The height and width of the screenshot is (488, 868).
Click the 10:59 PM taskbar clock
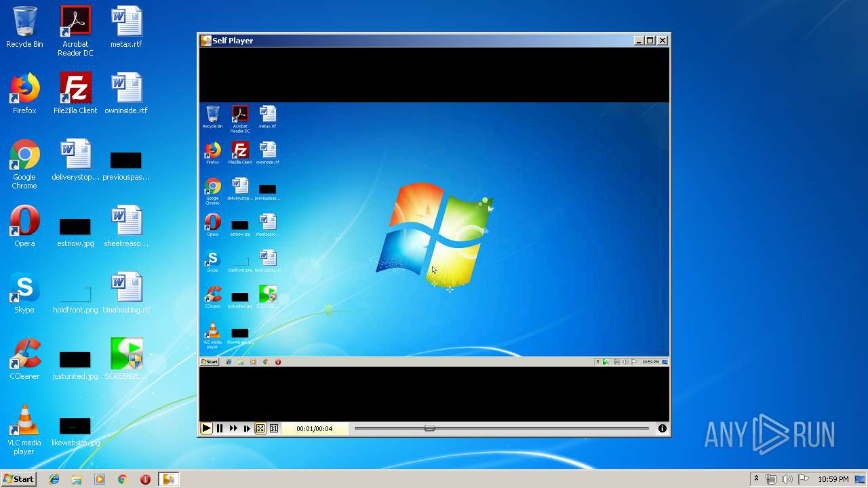pyautogui.click(x=833, y=479)
